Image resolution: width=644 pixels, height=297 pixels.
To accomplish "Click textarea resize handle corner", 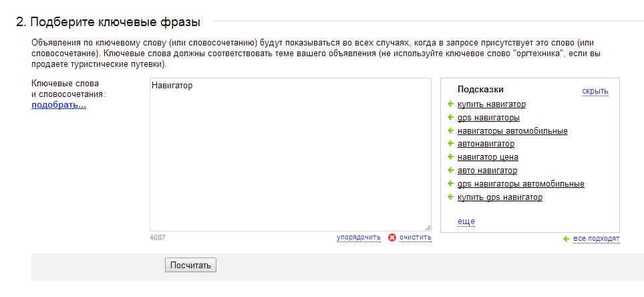I will pos(428,227).
